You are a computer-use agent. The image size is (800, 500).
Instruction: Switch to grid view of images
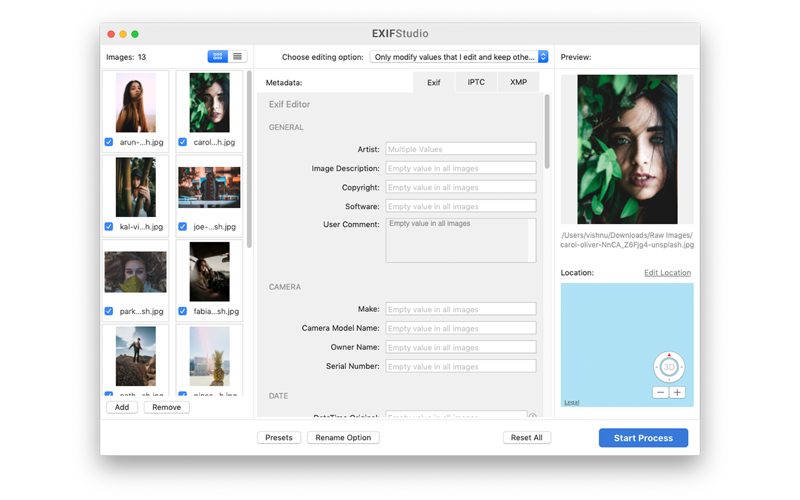[x=217, y=57]
